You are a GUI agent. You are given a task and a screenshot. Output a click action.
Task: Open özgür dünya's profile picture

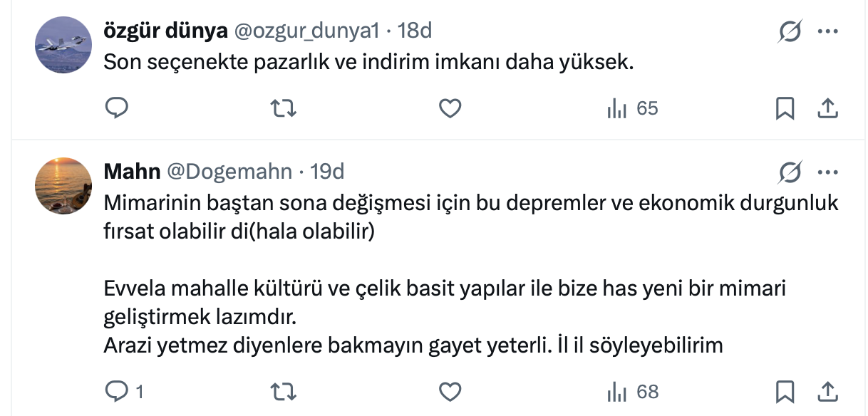63,45
